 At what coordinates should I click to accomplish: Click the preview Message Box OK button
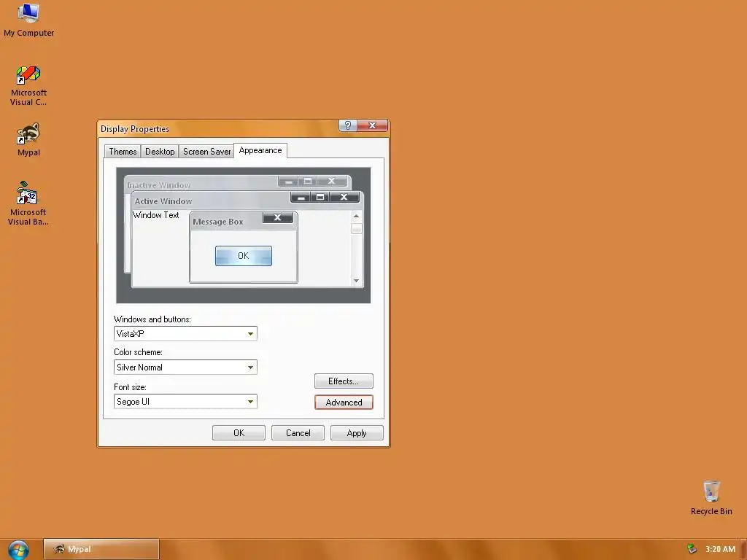(x=244, y=256)
